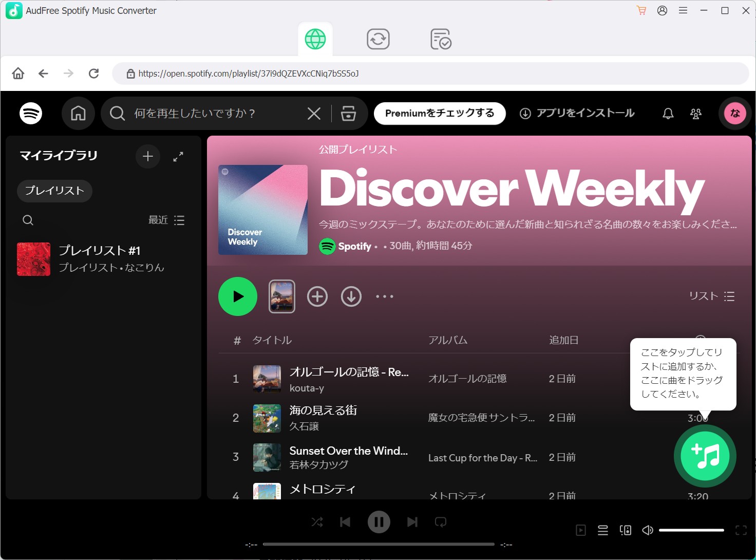Viewport: 756px width, 560px height.
Task: Play the Discover Weekly playlist
Action: coord(238,296)
